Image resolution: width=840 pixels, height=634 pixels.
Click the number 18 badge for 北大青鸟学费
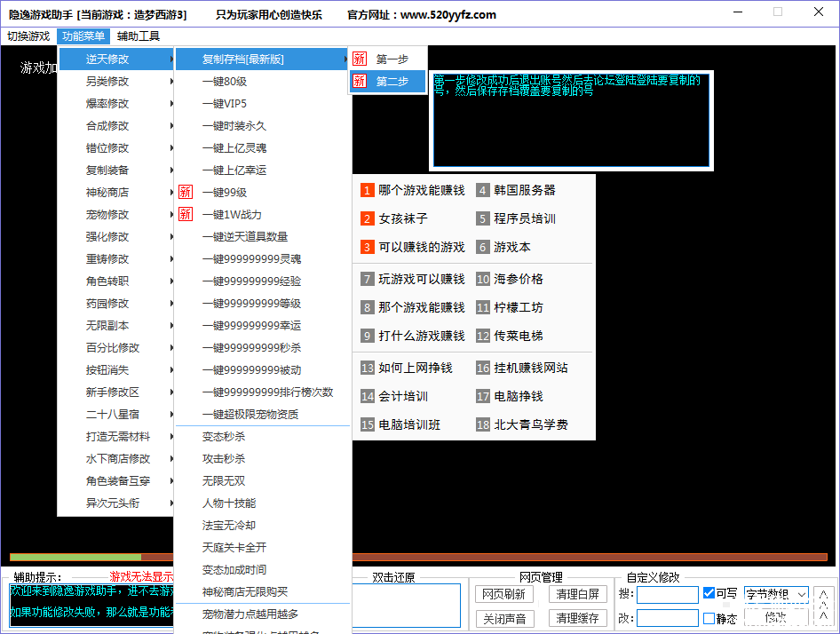click(483, 425)
